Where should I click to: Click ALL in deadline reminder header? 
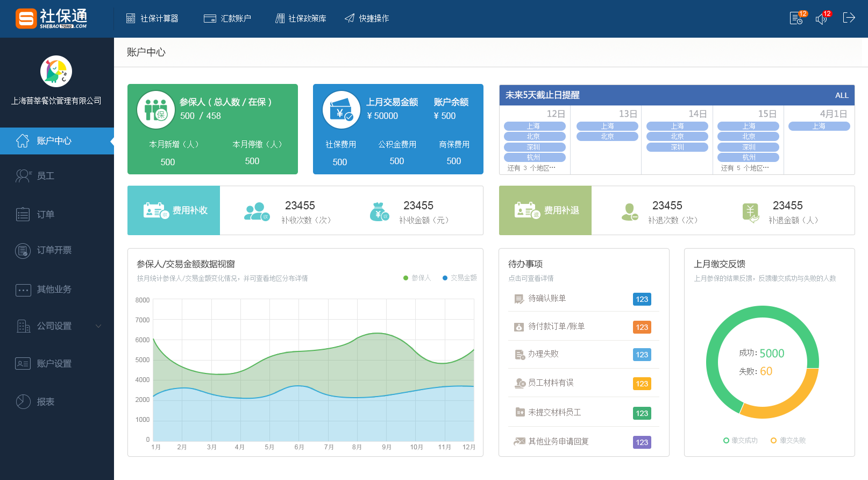click(x=842, y=95)
